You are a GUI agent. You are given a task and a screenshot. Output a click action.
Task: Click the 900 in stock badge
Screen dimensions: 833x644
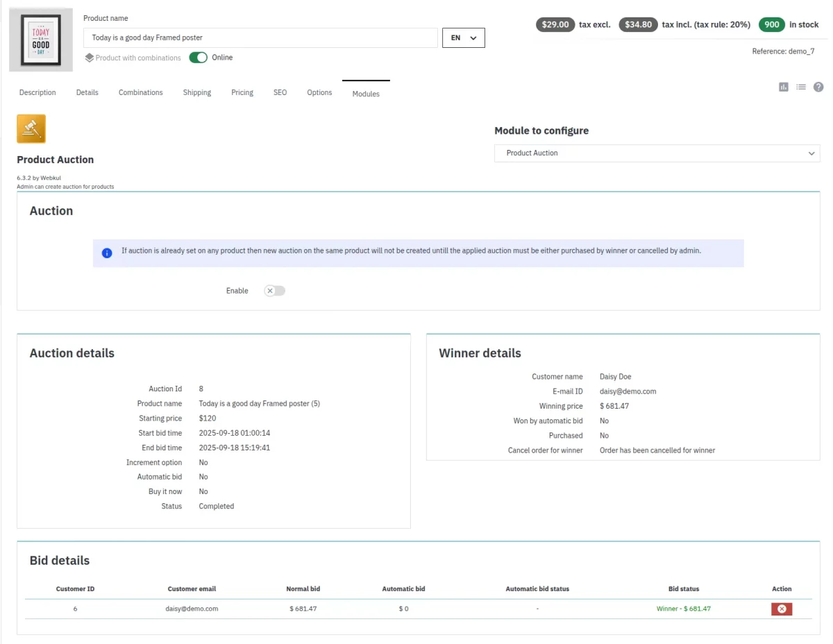(771, 24)
